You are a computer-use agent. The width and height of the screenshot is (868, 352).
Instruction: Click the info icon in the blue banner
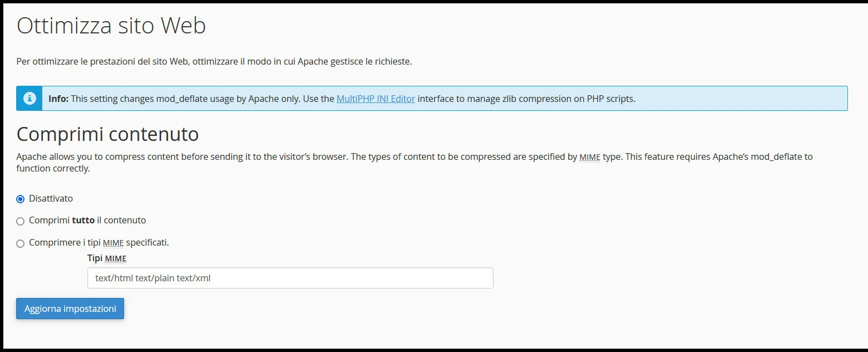point(29,99)
